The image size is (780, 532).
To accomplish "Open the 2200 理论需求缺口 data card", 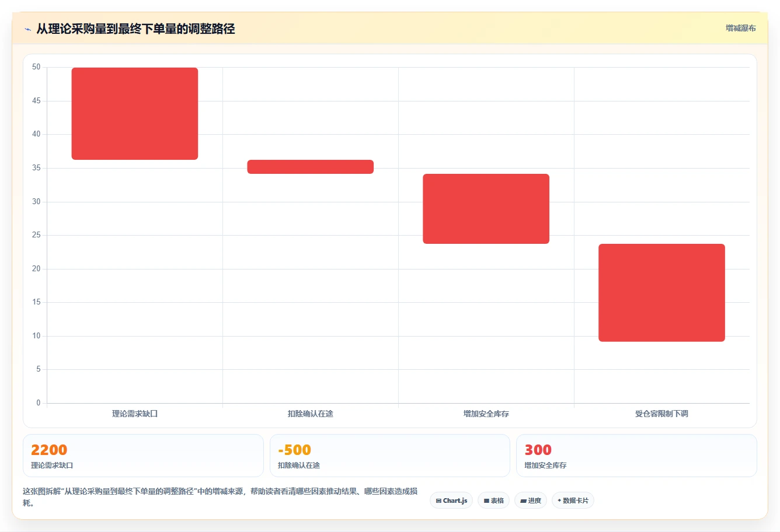I will (x=143, y=456).
